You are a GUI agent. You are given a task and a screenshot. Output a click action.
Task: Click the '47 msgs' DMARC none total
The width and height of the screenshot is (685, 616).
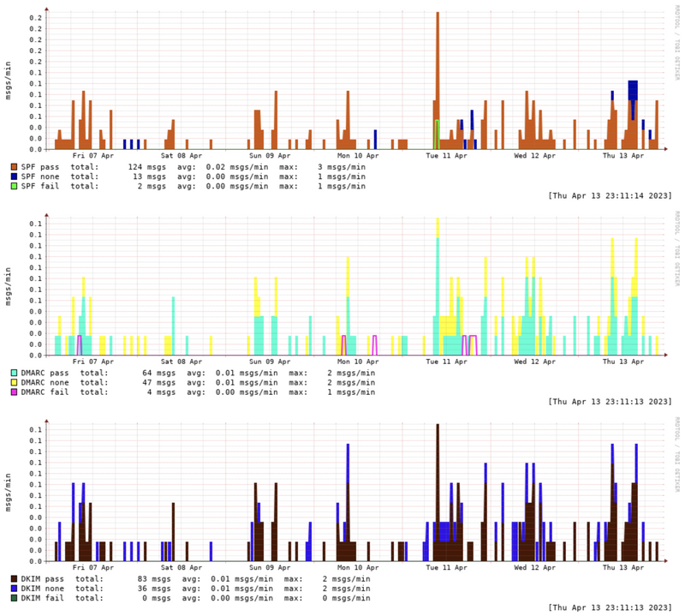pos(159,383)
